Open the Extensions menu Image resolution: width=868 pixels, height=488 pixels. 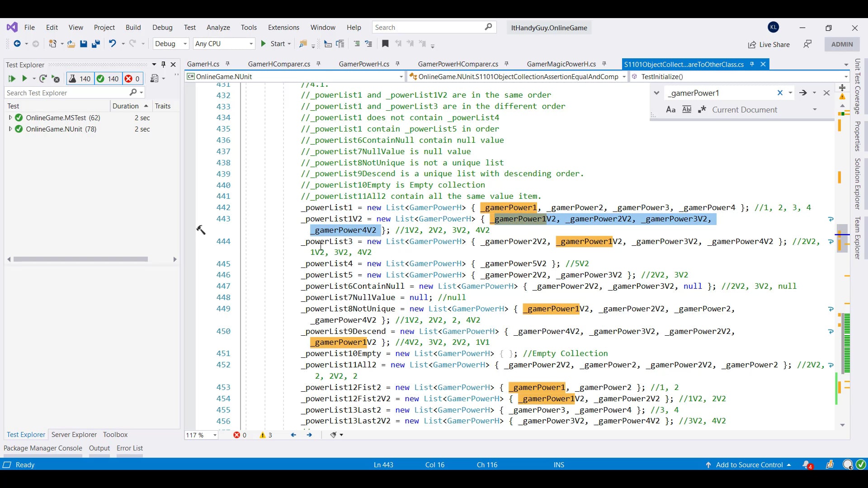click(283, 28)
